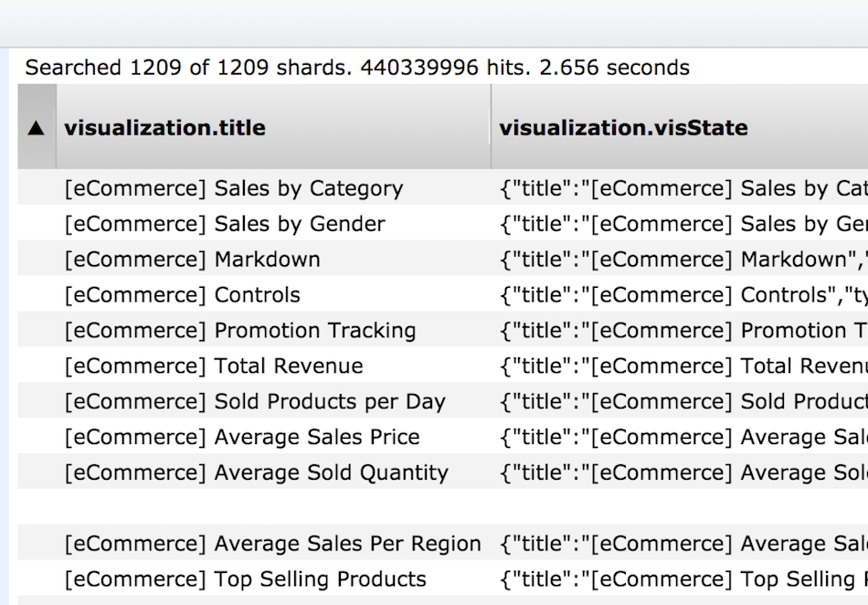Click the search status hits summary text
Screen dimensions: 868x605
(357, 68)
